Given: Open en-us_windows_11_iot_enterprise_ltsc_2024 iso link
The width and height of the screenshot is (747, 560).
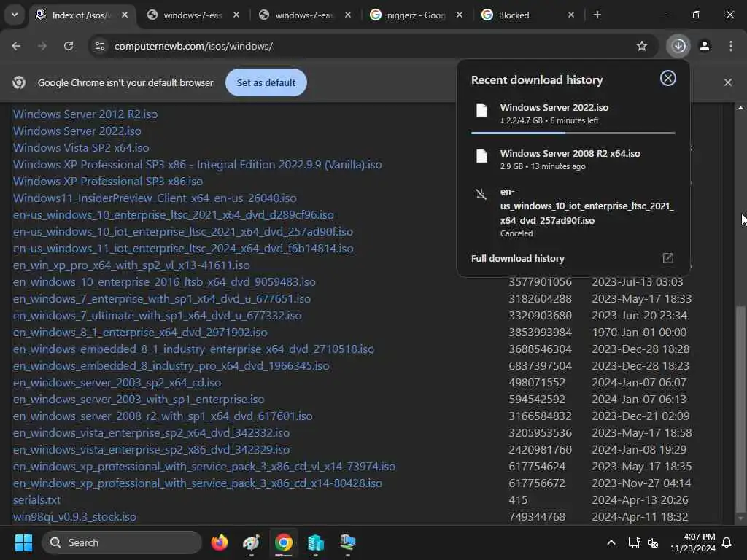Looking at the screenshot, I should pos(183,249).
